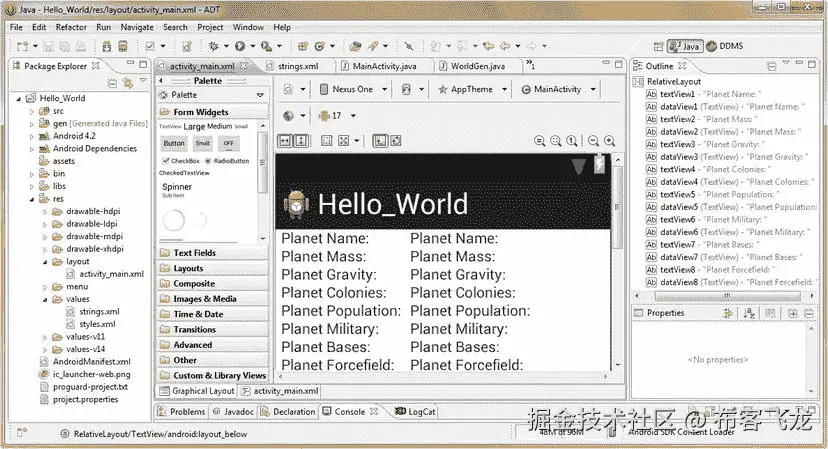This screenshot has height=449, width=828.
Task: Open the Navigate menu
Action: [x=137, y=27]
